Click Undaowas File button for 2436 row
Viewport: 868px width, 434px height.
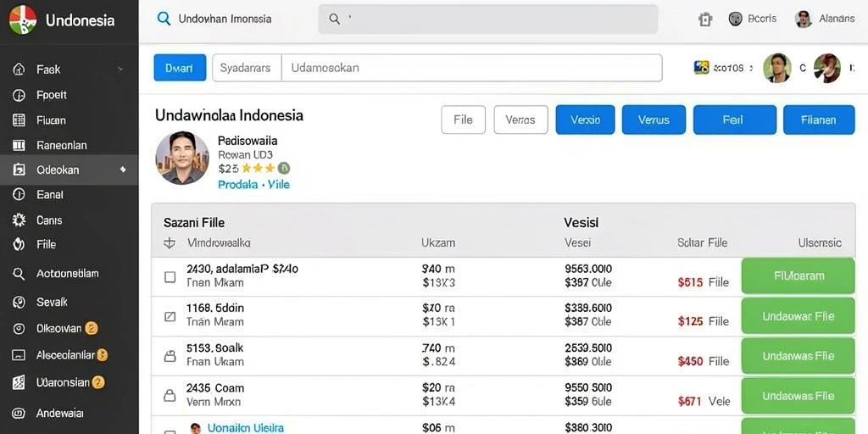798,396
